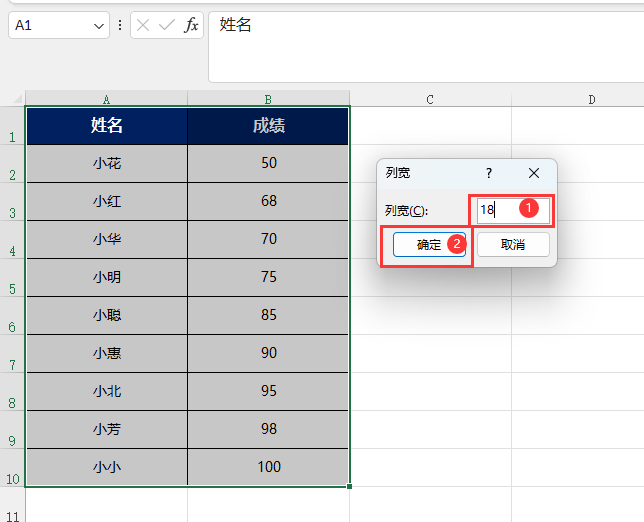Select row 2 header
644x522 pixels.
[x=12, y=163]
